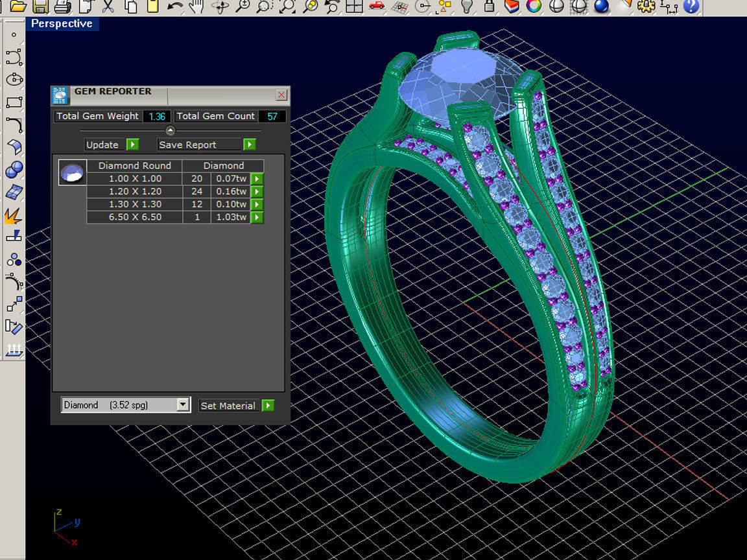747x560 pixels.
Task: Select the Ellipse tool in left toolbar
Action: tap(14, 79)
